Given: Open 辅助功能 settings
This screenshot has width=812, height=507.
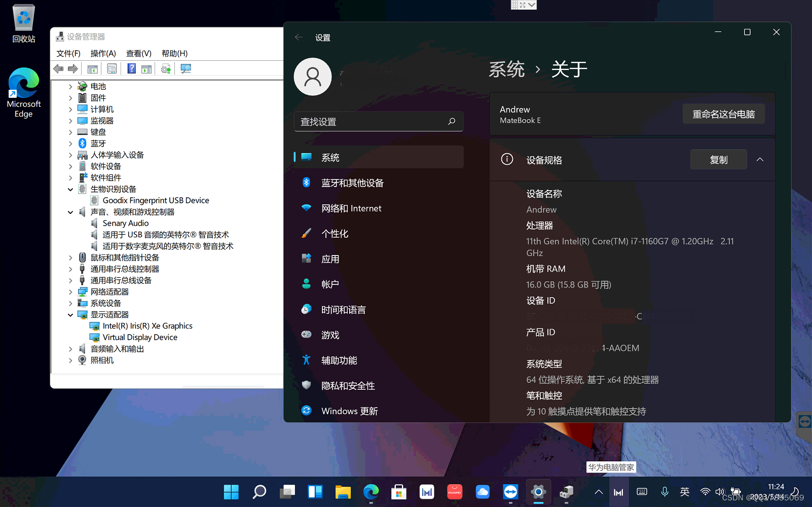Looking at the screenshot, I should [x=379, y=360].
